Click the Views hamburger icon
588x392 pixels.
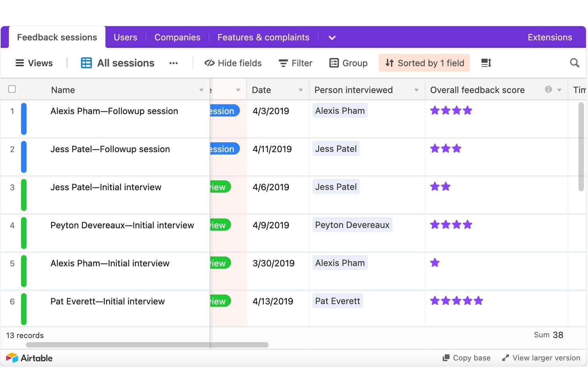(19, 63)
